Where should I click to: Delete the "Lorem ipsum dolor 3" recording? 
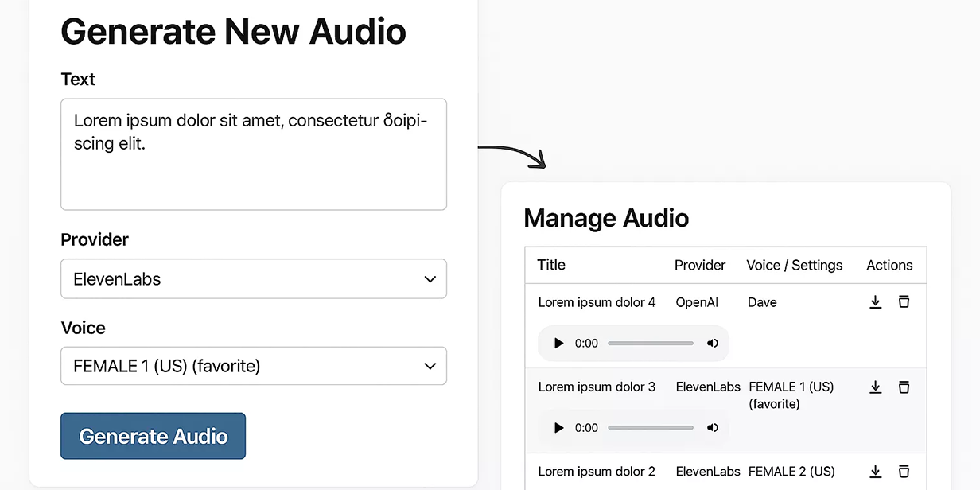coord(904,387)
